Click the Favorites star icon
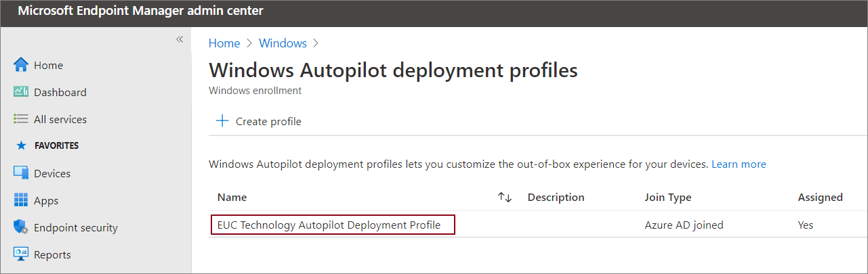The height and width of the screenshot is (274, 868). (21, 145)
